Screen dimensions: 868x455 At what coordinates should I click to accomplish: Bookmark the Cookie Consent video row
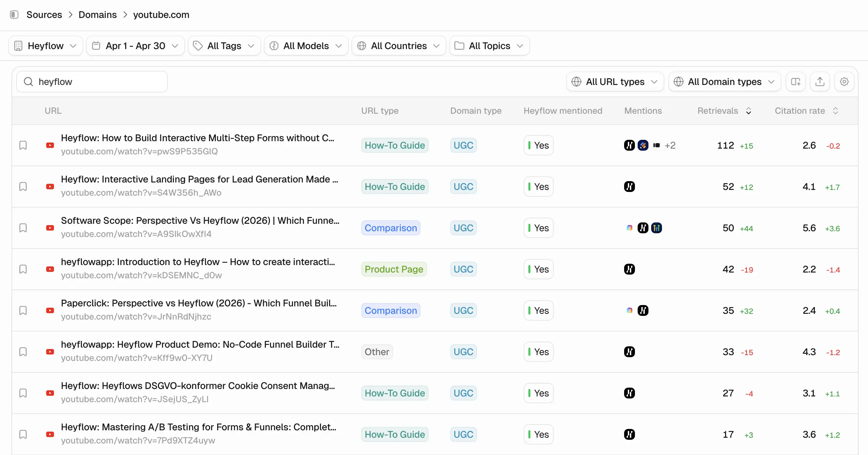(x=23, y=393)
